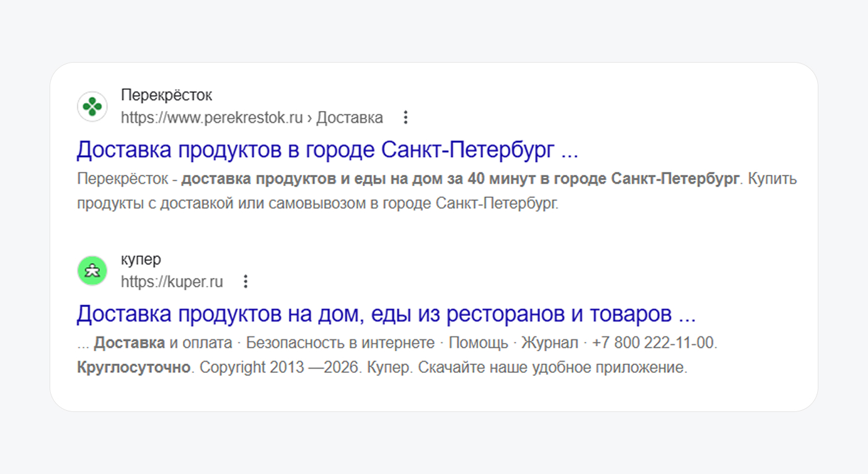Click phone number '+7 800 222-11-00'
The image size is (868, 474).
pos(654,343)
